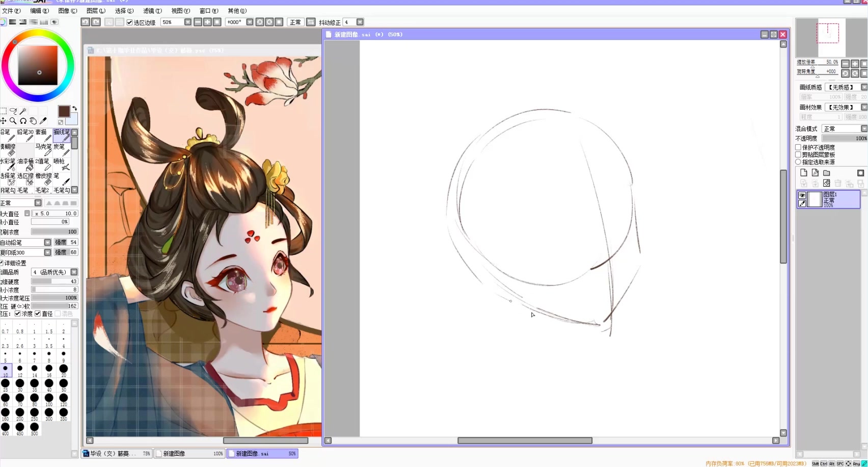Create a new normal layer icon

[803, 173]
